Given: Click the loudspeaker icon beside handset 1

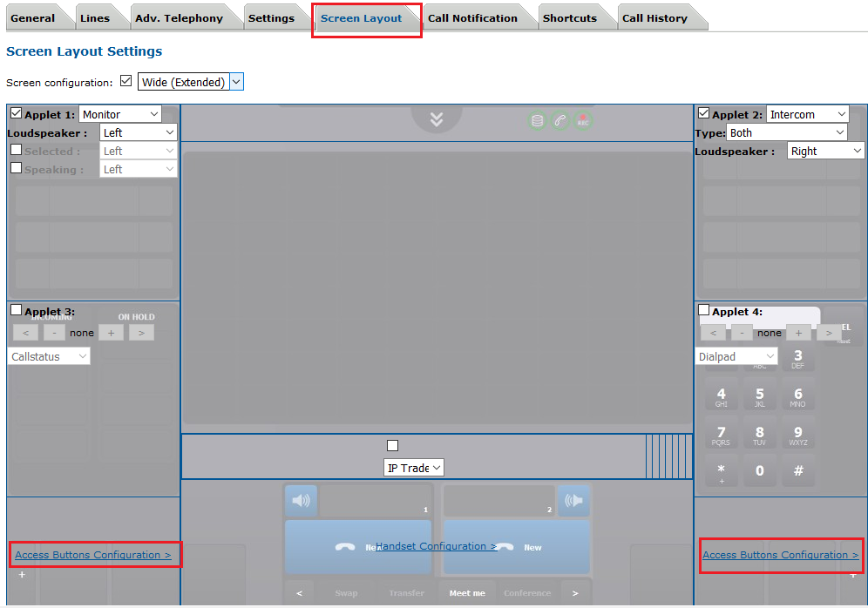Looking at the screenshot, I should (302, 501).
